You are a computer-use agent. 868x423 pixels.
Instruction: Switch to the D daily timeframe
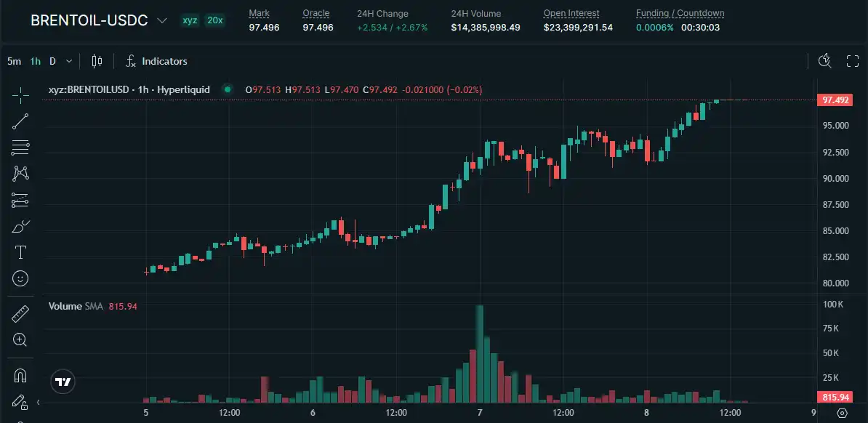(52, 61)
